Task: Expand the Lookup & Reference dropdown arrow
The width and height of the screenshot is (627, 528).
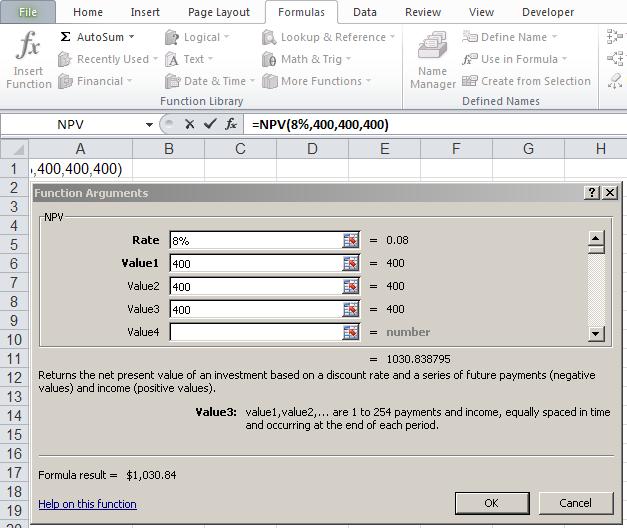Action: [392, 37]
